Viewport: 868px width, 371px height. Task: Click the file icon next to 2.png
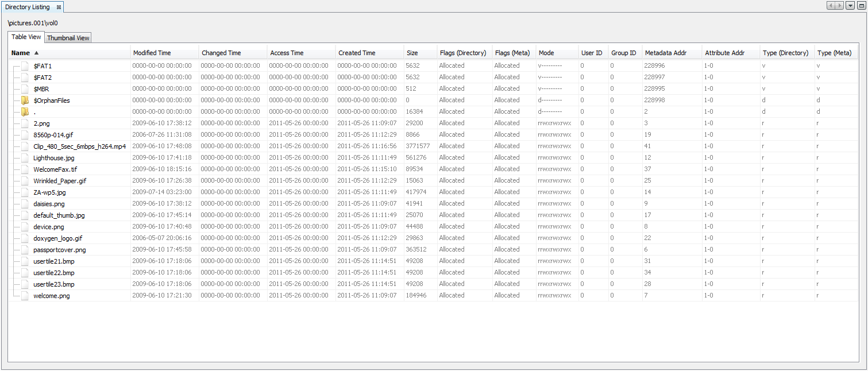coord(24,123)
